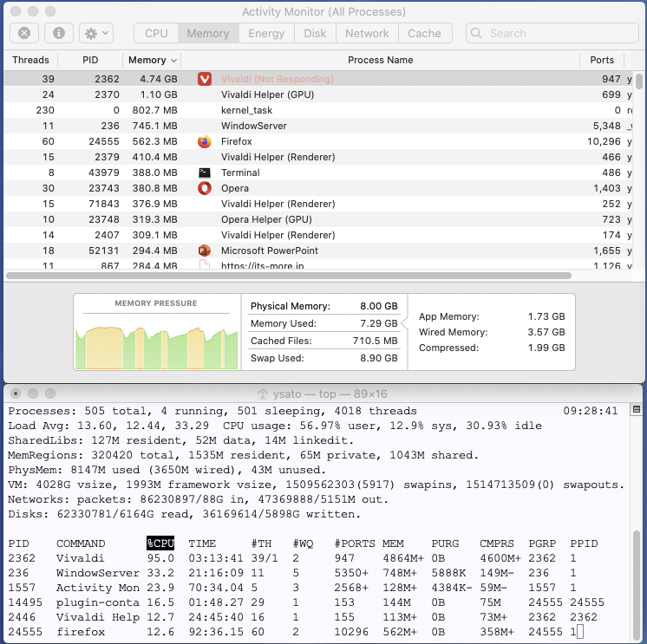Click the Terminal icon in process list
This screenshot has width=647, height=644.
click(205, 172)
